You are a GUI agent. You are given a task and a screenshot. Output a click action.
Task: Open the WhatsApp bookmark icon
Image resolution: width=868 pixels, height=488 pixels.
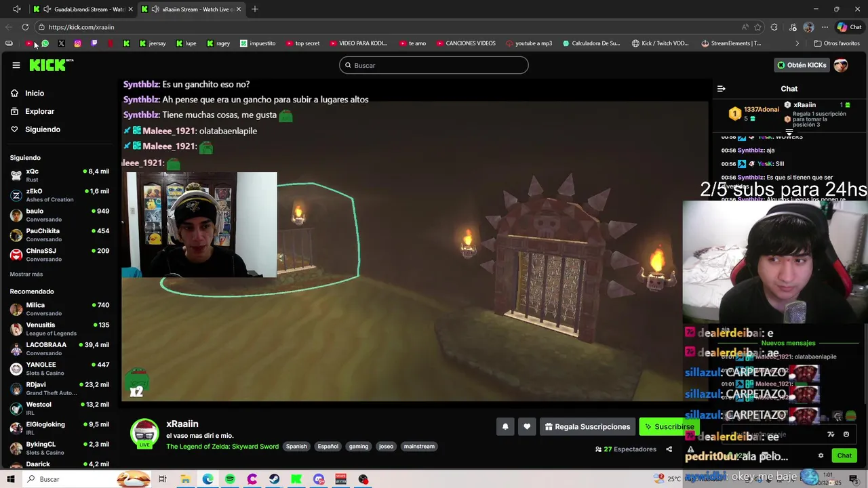click(x=45, y=43)
